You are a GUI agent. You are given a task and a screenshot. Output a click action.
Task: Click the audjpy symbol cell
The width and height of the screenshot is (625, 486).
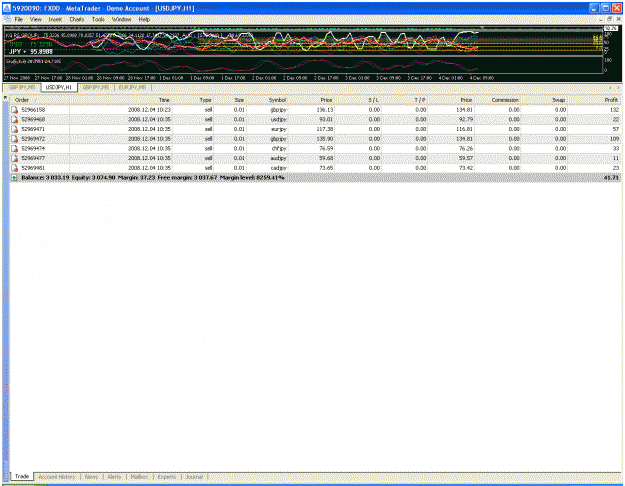[278, 158]
